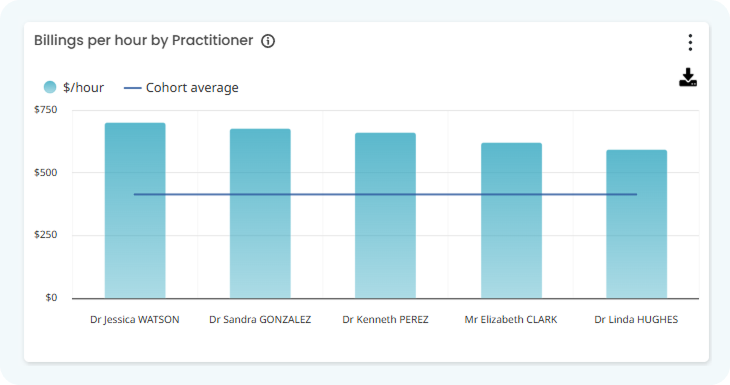Click the Billings per hour by Practitioner title
Image resolution: width=730 pixels, height=385 pixels.
coord(143,41)
